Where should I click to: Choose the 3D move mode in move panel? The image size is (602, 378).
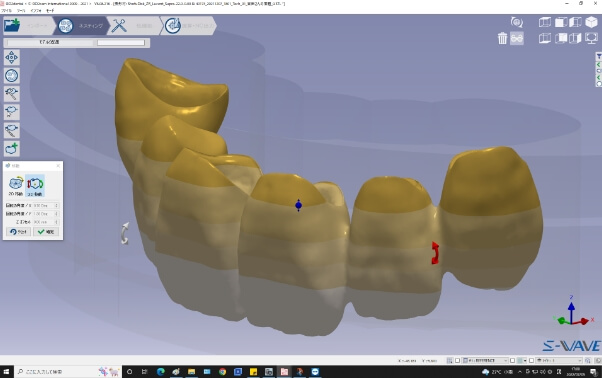pos(35,186)
